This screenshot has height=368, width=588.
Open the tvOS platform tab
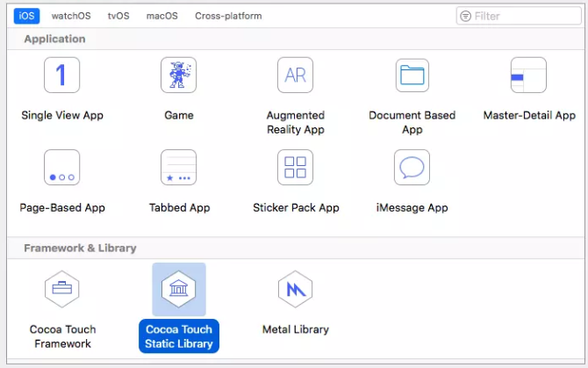(x=118, y=16)
